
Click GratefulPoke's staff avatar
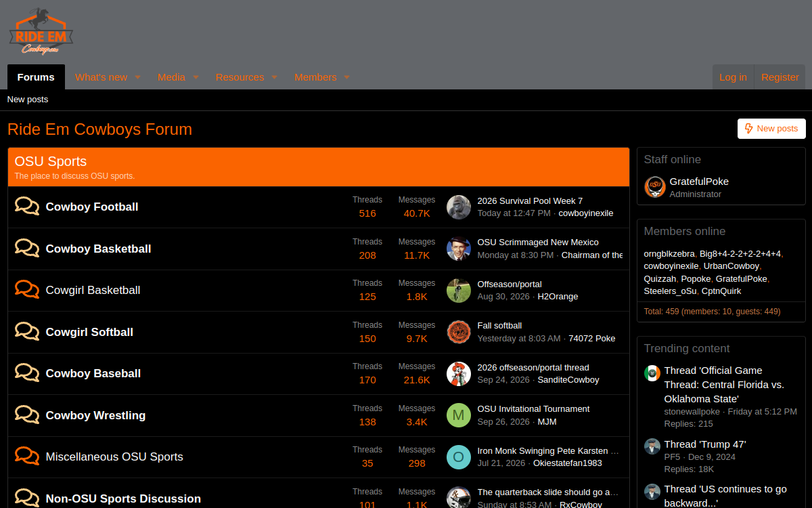point(654,187)
